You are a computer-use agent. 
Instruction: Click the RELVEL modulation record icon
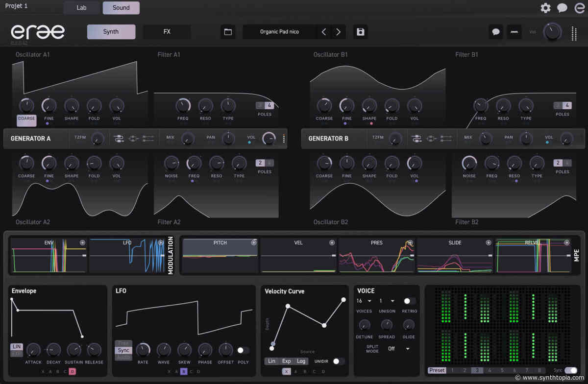(567, 242)
